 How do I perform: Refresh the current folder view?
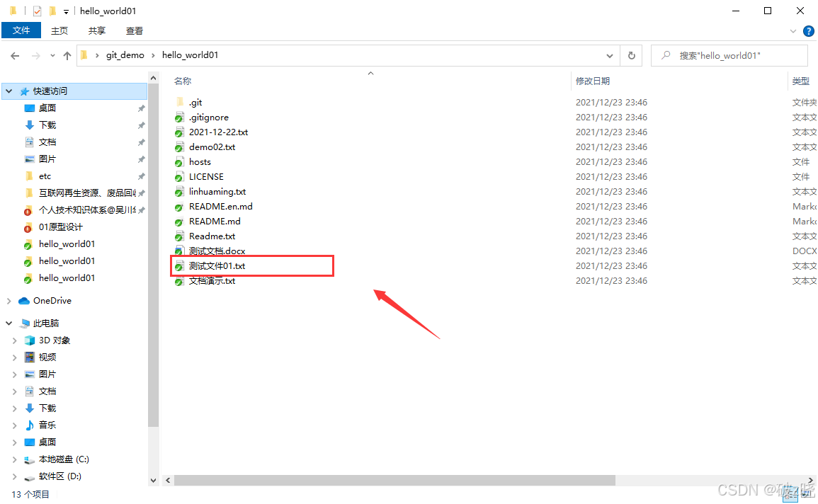[631, 55]
